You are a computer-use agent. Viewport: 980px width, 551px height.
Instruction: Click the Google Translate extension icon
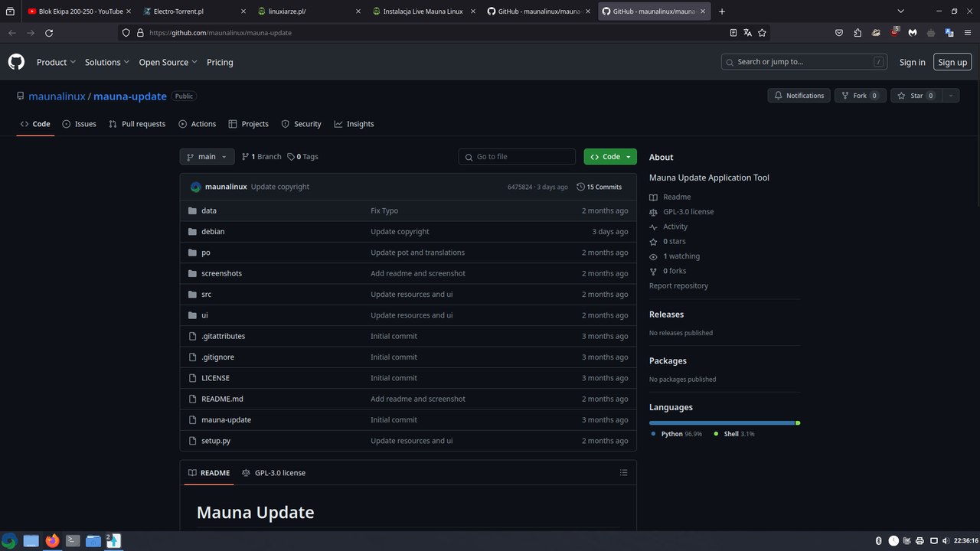pyautogui.click(x=949, y=33)
